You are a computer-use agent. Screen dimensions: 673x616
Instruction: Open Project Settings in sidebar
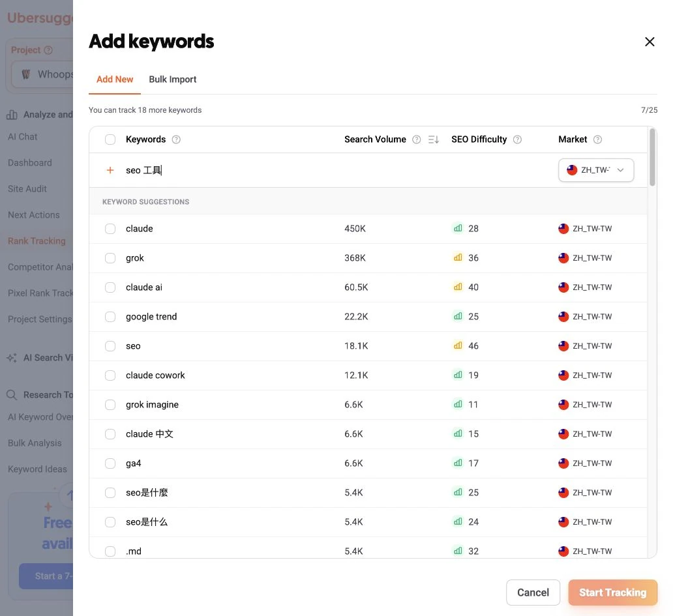[x=40, y=319]
